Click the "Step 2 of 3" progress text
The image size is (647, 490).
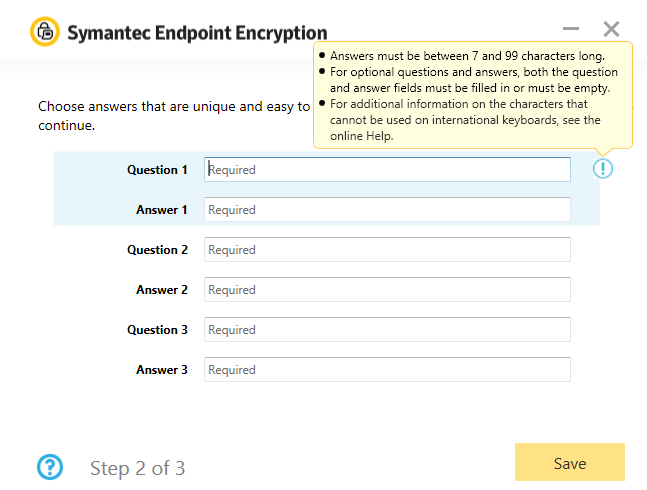coord(137,468)
